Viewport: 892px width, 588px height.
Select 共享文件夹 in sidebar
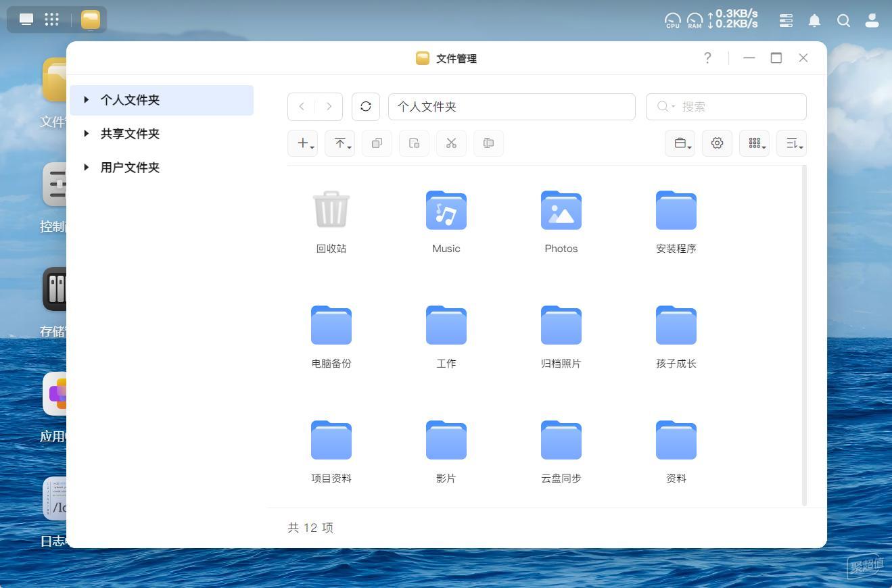pyautogui.click(x=162, y=134)
